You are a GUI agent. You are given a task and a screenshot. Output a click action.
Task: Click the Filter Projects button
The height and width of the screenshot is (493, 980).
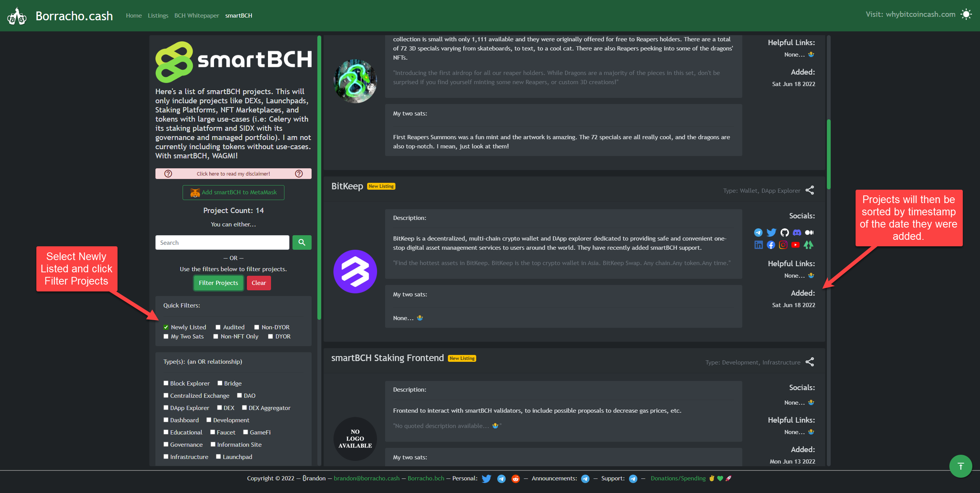(218, 283)
